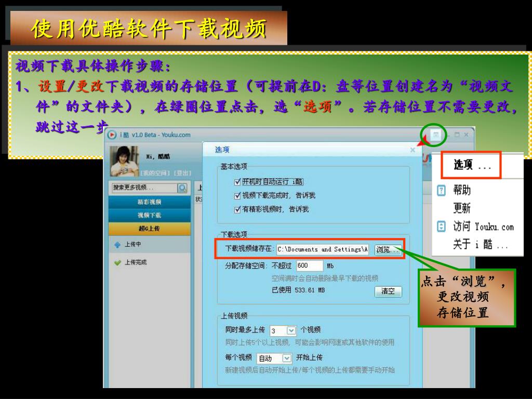The width and height of the screenshot is (532, 399).
Task: Switch to the '精彩视频' sidebar tab
Action: (150, 202)
